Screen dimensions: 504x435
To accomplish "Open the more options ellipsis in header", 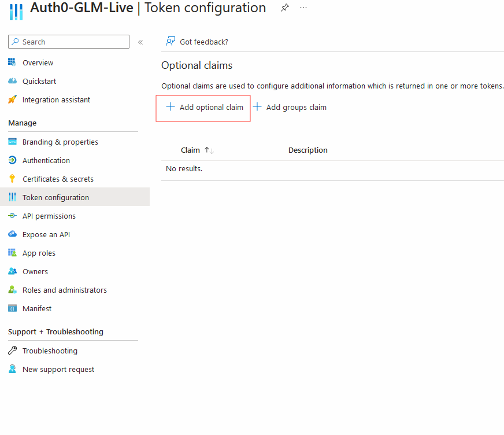I will (303, 8).
